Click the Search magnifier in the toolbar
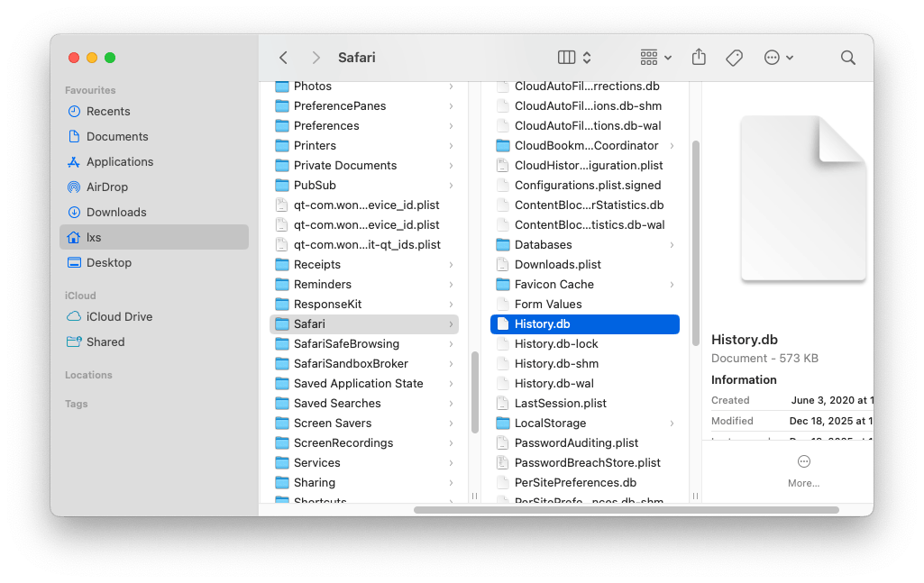 point(847,57)
